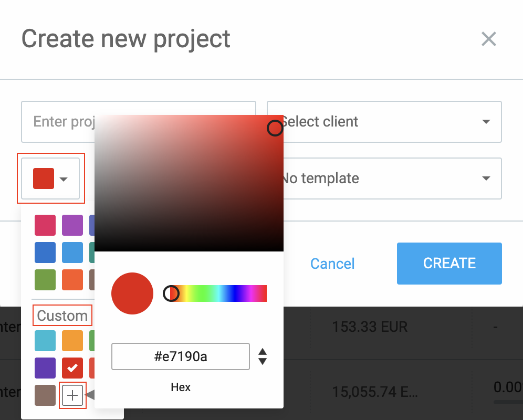Cancel the new project creation
523x420 pixels.
[x=332, y=264]
